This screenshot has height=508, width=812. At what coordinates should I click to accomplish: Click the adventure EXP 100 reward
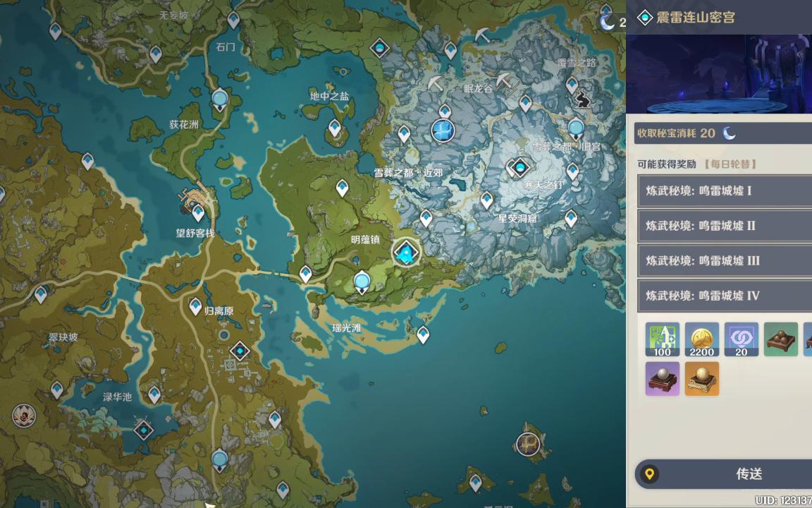(x=663, y=339)
